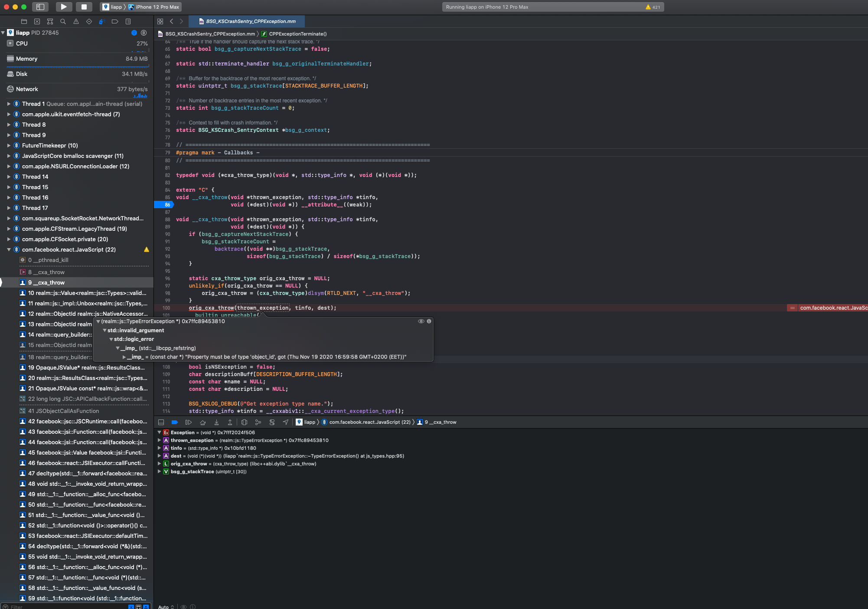Expand thrown_exception variable row
868x609 pixels.
(x=160, y=440)
